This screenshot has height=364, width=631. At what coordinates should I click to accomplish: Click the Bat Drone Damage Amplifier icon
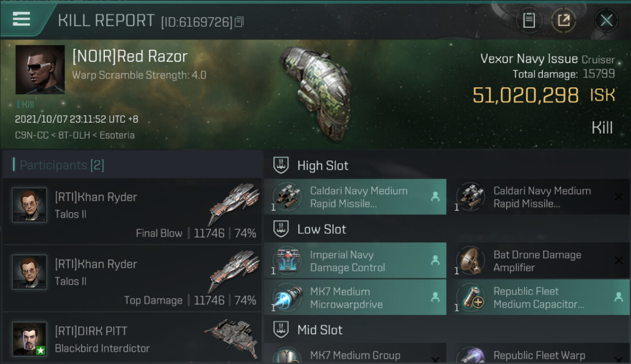pos(471,261)
